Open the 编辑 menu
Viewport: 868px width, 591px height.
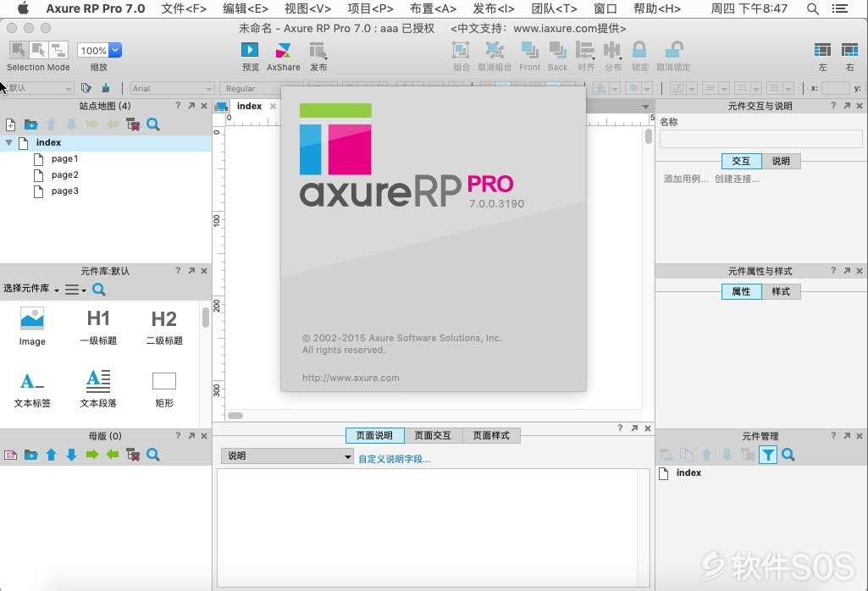click(246, 8)
